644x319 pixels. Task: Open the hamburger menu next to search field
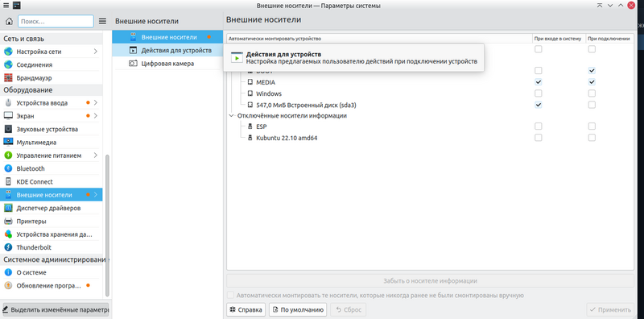point(103,21)
